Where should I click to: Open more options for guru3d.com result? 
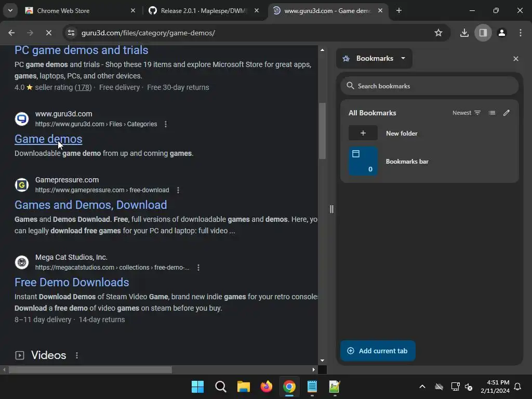[x=166, y=124]
